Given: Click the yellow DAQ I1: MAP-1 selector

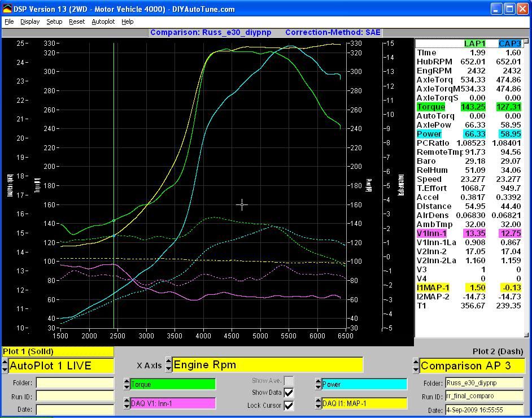Looking at the screenshot, I should click(364, 403).
